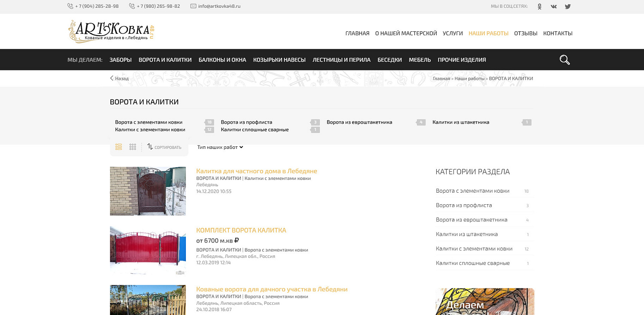Open the Twitter social icon
The image size is (644, 315).
point(567,6)
